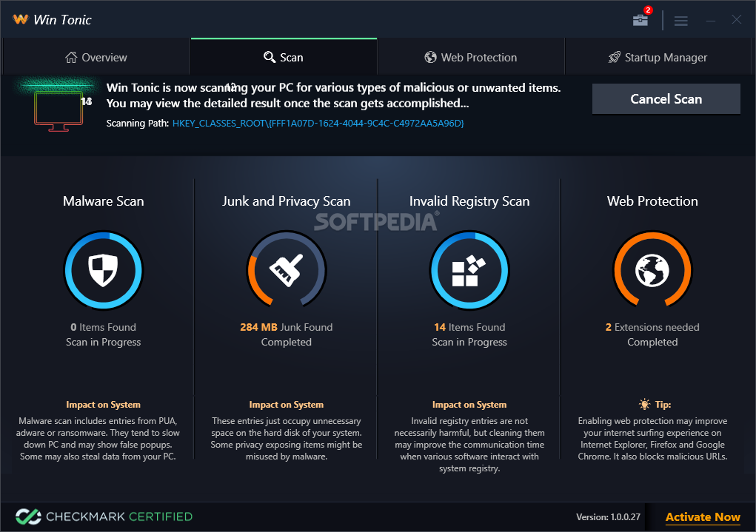Screen dimensions: 756x532
Task: Click Registry 'Impact on System' label
Action: (469, 405)
